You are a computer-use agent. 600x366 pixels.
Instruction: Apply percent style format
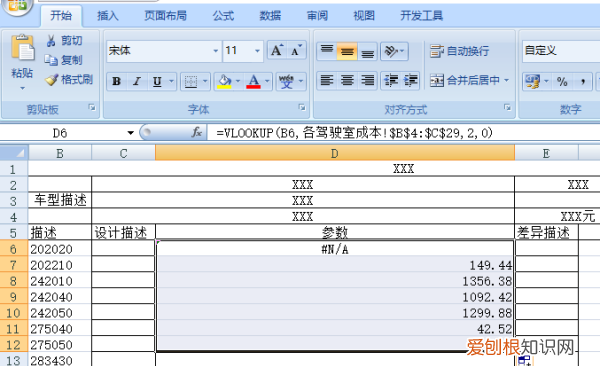pyautogui.click(x=562, y=81)
